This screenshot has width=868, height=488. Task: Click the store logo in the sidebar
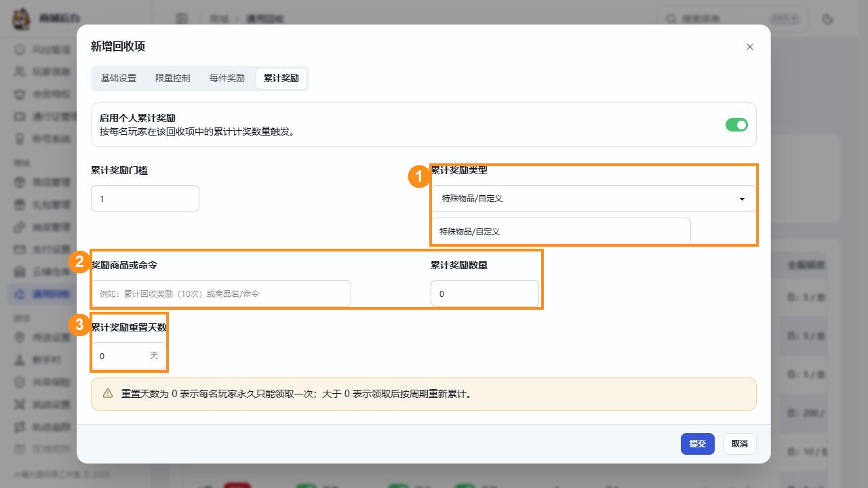click(x=21, y=18)
